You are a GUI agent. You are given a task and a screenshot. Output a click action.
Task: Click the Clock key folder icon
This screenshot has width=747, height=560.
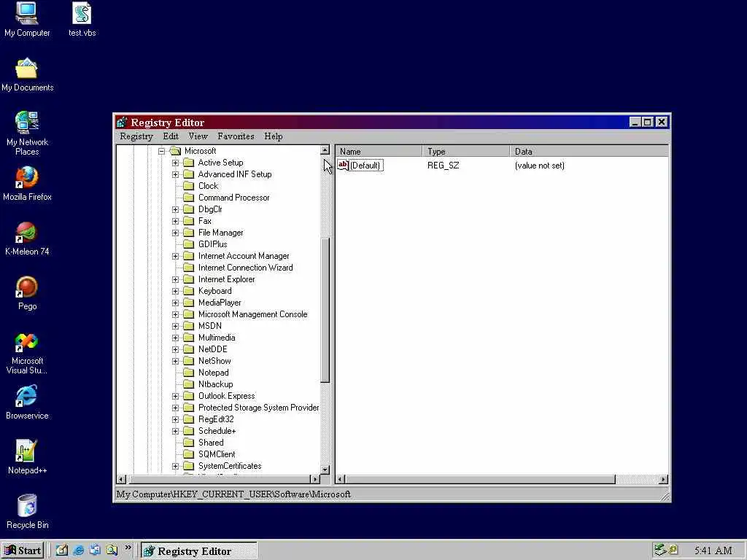pos(189,186)
